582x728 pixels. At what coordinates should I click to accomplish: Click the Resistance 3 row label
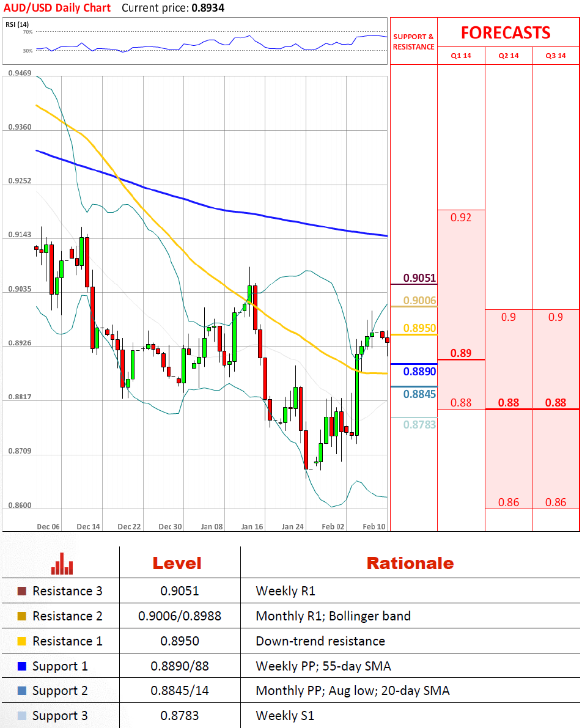pyautogui.click(x=67, y=591)
